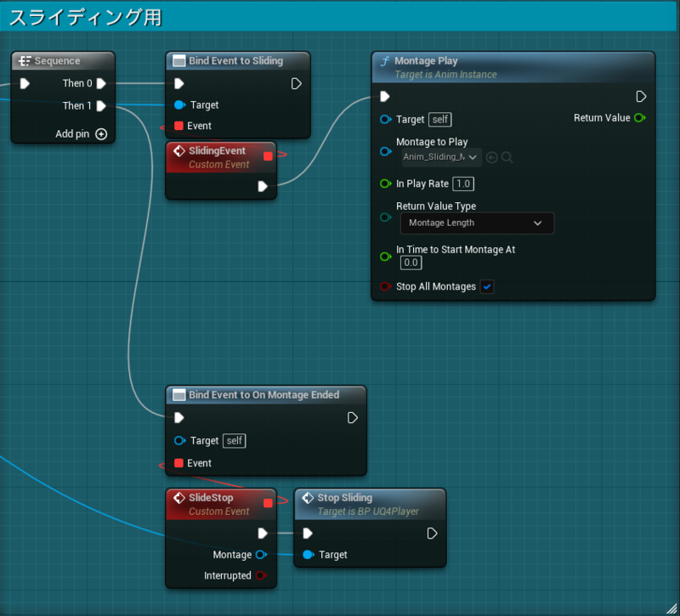Click the Then 1 execution pin
This screenshot has width=680, height=616.
point(101,105)
